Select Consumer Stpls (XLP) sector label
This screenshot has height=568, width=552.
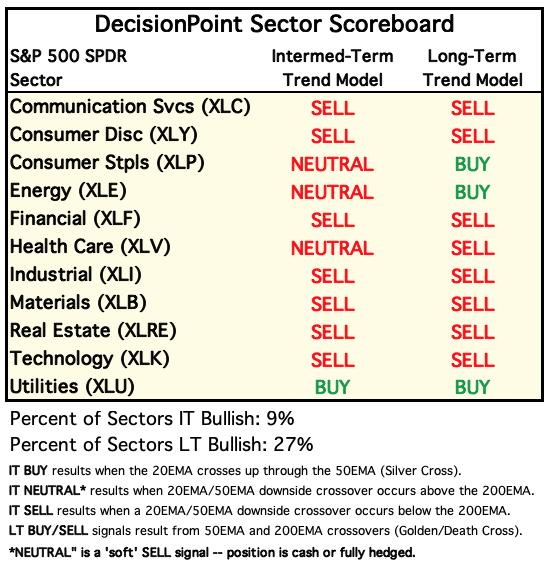(x=107, y=163)
